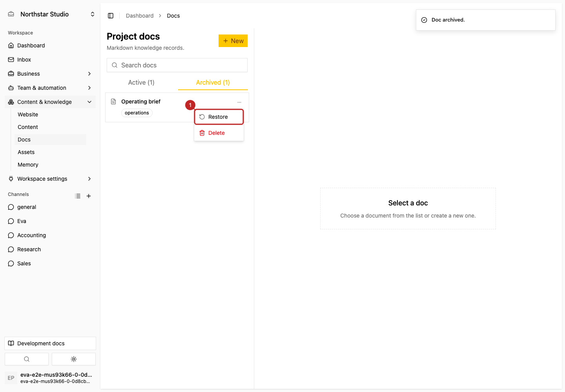The width and height of the screenshot is (565, 392).
Task: Click the Doc archived notification
Action: pyautogui.click(x=486, y=20)
